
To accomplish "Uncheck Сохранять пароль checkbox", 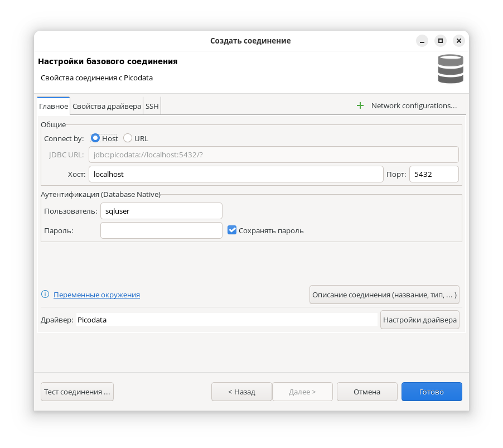I will [x=232, y=230].
